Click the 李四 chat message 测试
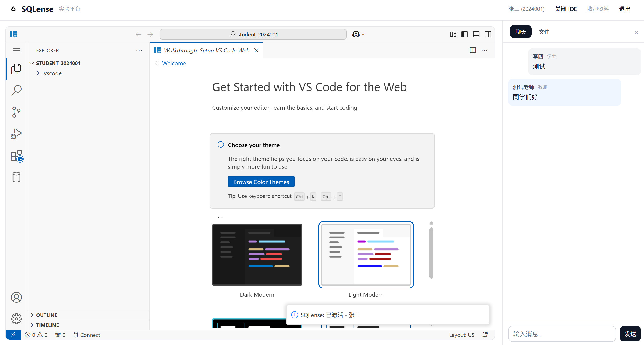Viewport: 644px width, 345px height. tap(585, 61)
